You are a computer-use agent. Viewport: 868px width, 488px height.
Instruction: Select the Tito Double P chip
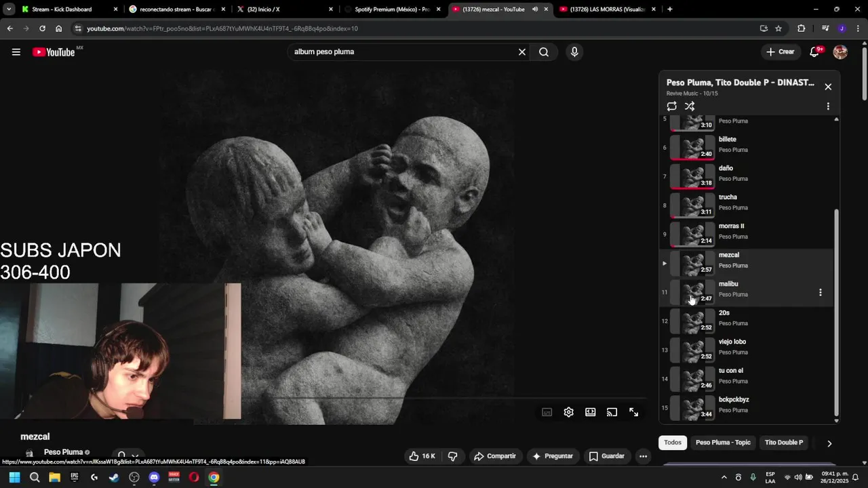[784, 443]
